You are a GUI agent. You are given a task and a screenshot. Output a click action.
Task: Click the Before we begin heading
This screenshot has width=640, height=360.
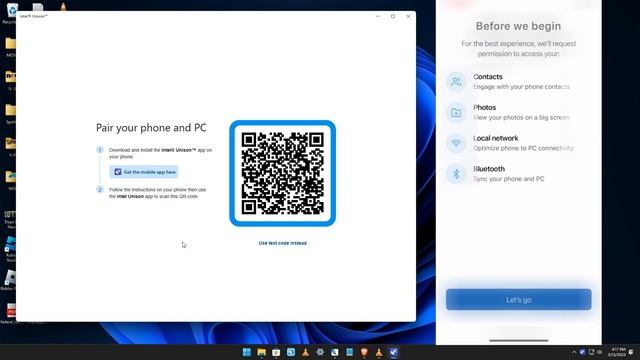[518, 26]
